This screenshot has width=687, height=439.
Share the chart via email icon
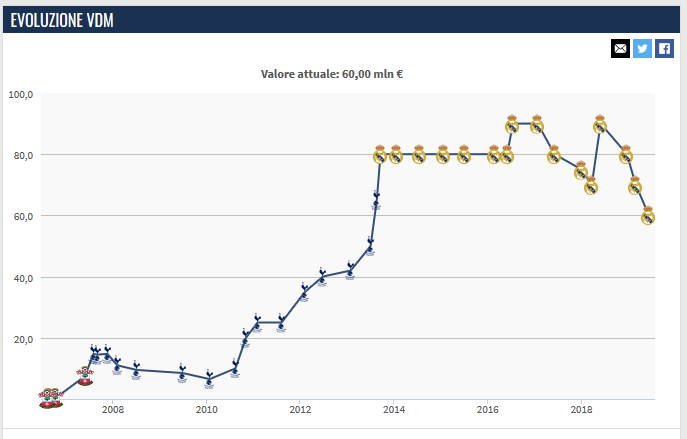(x=620, y=48)
